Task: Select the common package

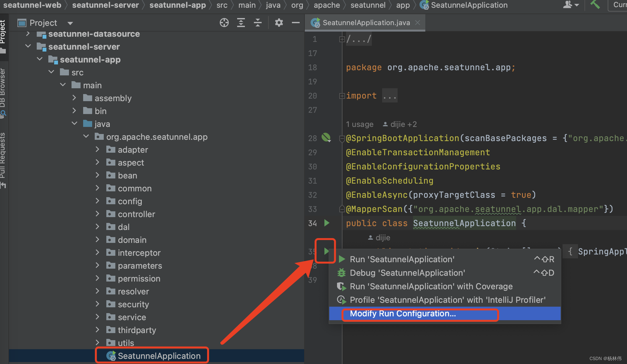Action: [134, 188]
